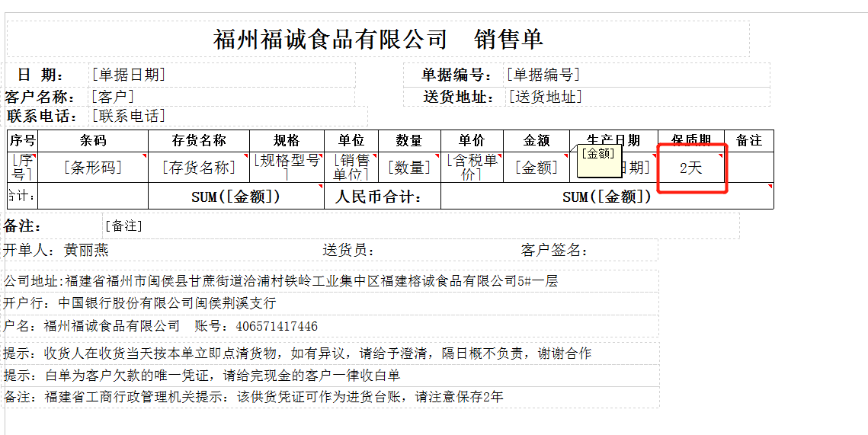Select the SUM([金额]) cell after 人民币合计
Image resolution: width=868 pixels, height=435 pixels.
(x=607, y=196)
